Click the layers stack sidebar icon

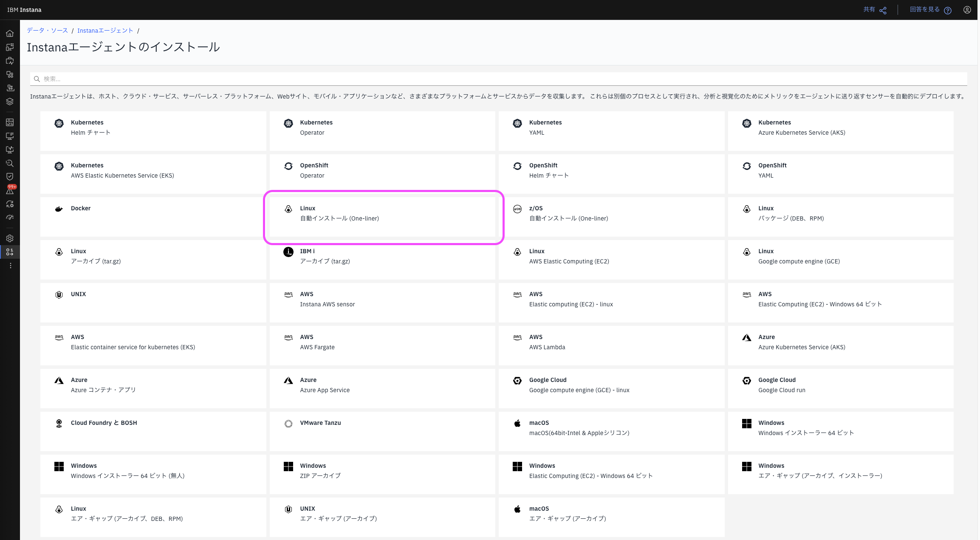coord(10,102)
